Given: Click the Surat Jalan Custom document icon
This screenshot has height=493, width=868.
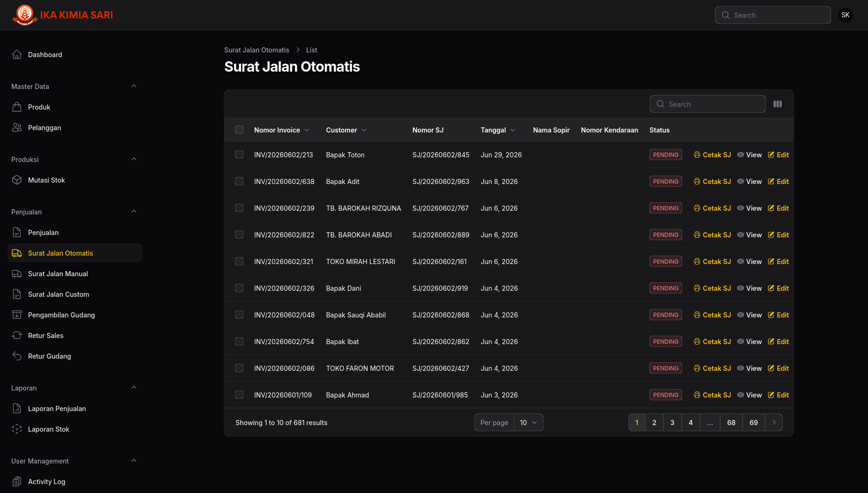Looking at the screenshot, I should point(17,294).
